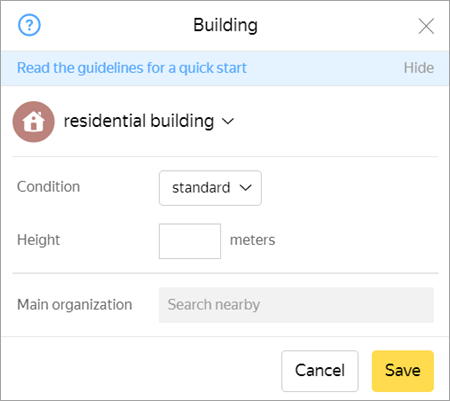Click the Main organization label
Viewport: 450px width, 401px height.
click(x=75, y=305)
